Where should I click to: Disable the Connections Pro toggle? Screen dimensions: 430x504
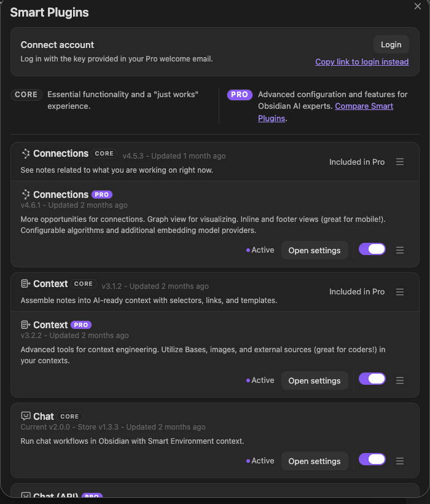[372, 249]
